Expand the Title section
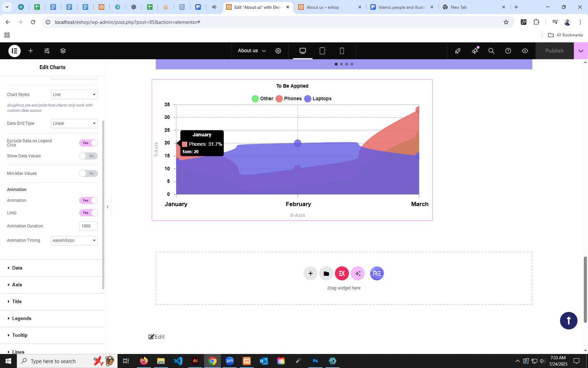588x368 pixels. click(52, 302)
